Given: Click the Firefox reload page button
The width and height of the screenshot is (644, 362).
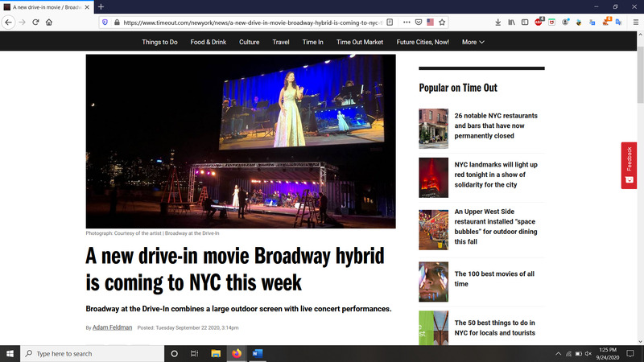Looking at the screenshot, I should click(35, 22).
